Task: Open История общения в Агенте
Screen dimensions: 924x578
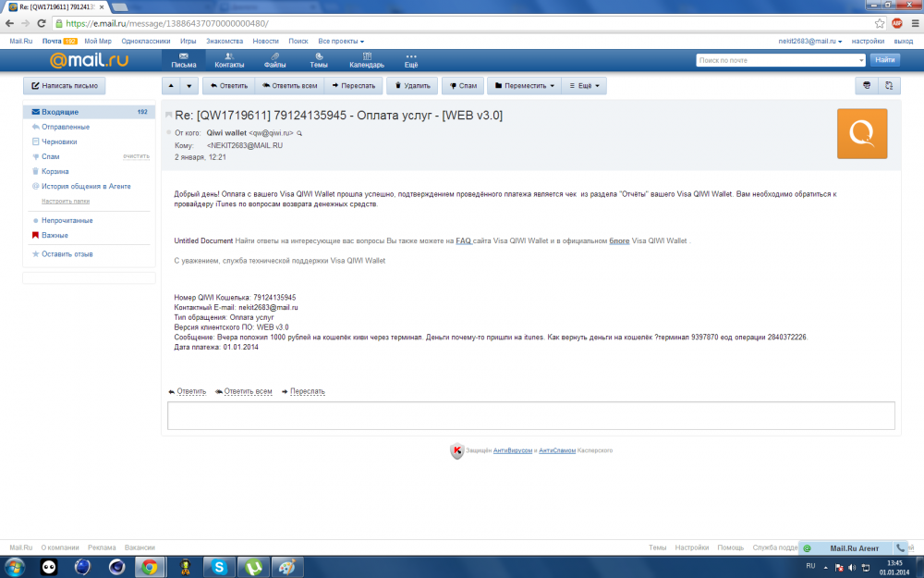Action: 86,186
